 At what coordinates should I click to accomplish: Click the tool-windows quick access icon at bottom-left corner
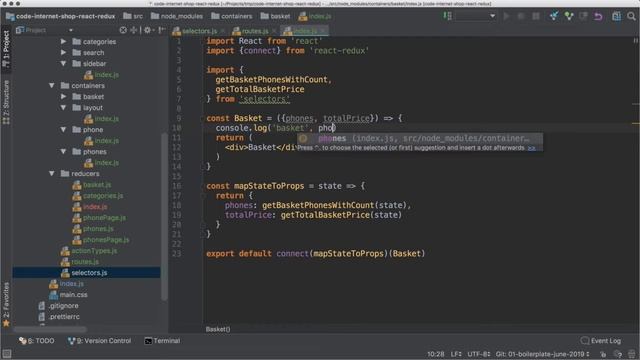tap(7, 354)
